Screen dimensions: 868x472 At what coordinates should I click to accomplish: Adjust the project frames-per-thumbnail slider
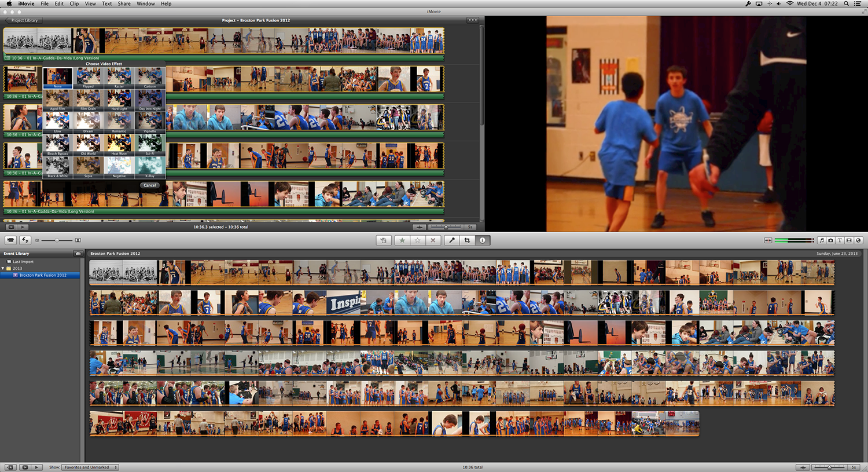point(446,227)
